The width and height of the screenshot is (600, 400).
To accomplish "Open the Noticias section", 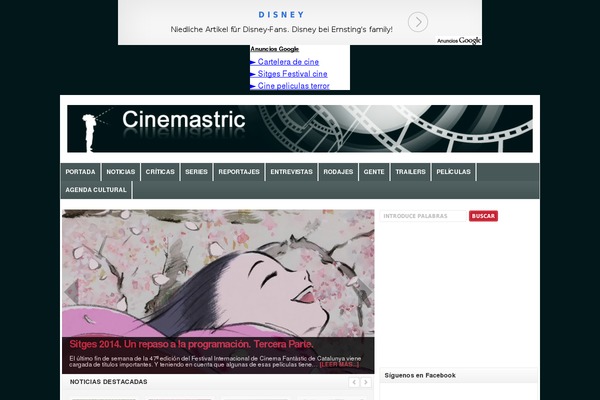I will click(121, 172).
